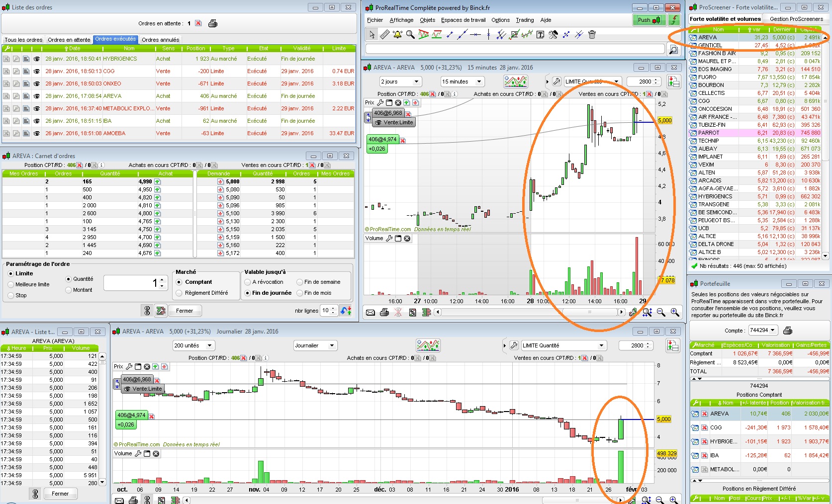The width and height of the screenshot is (832, 504).
Task: Open Volume panel wrench settings on daily chart
Action: click(x=138, y=453)
